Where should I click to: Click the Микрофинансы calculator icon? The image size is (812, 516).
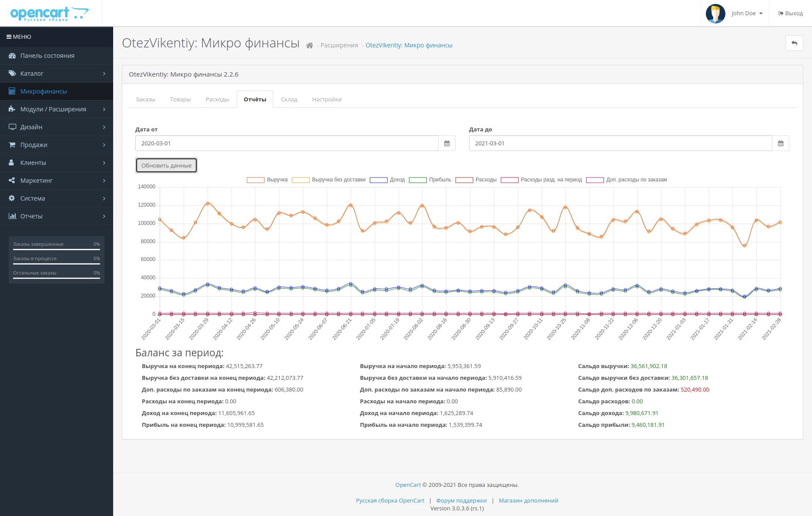point(12,91)
